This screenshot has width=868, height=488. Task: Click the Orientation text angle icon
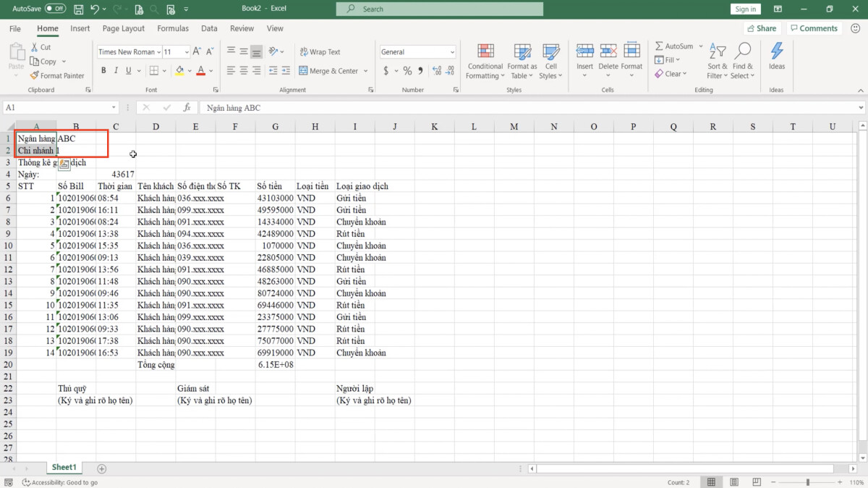click(x=274, y=51)
